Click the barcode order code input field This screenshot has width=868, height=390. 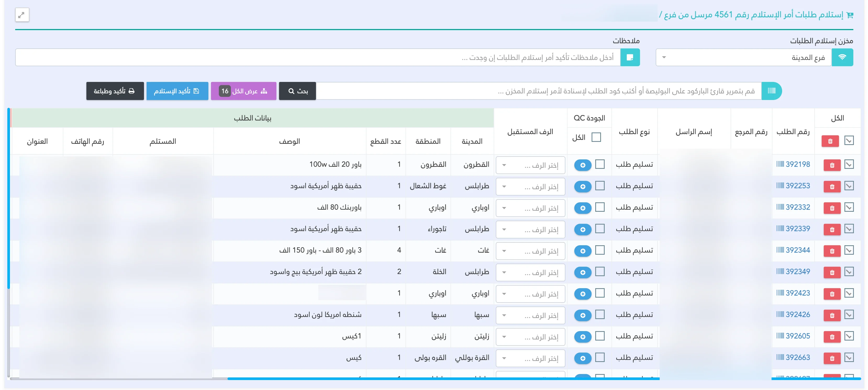pos(538,91)
